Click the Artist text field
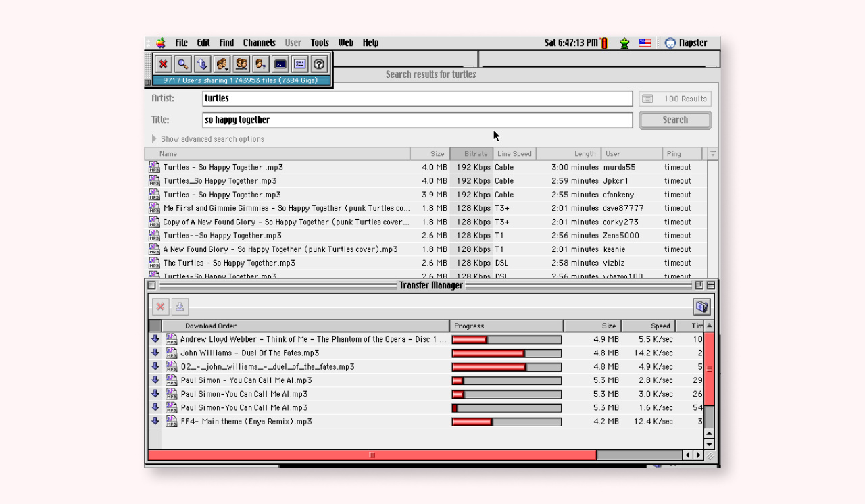This screenshot has width=865, height=504. click(x=417, y=99)
